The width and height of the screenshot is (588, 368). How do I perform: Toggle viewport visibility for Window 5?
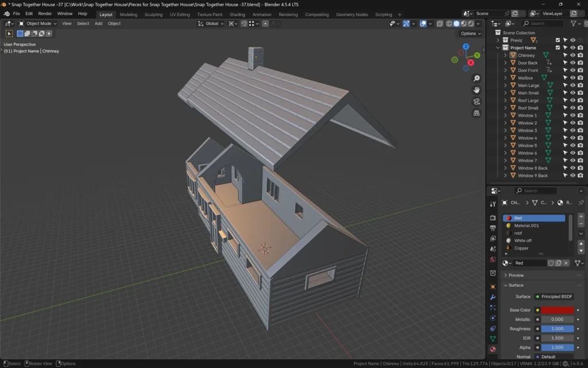click(x=572, y=145)
